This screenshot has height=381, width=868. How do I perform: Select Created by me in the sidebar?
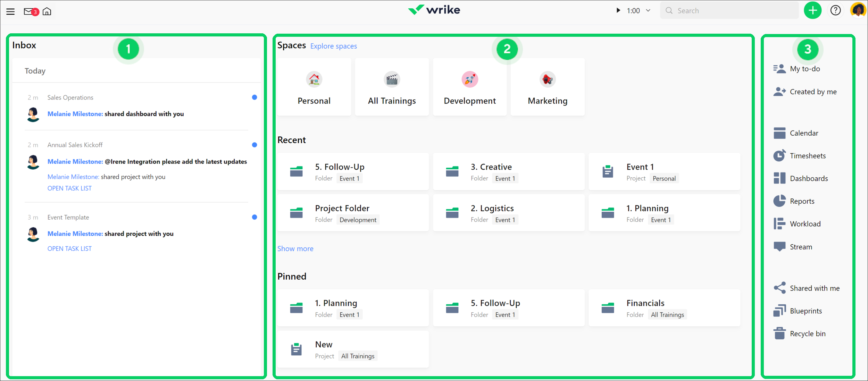(x=812, y=91)
